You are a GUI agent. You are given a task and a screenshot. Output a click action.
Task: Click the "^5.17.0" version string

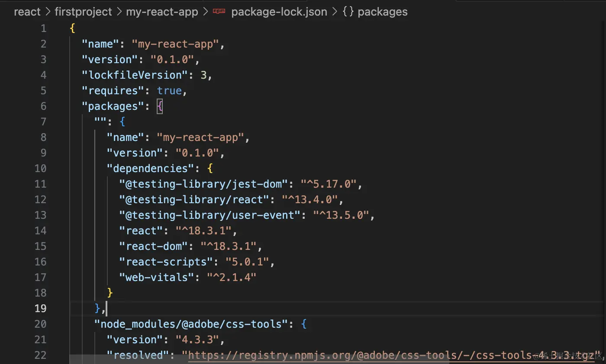click(x=329, y=184)
